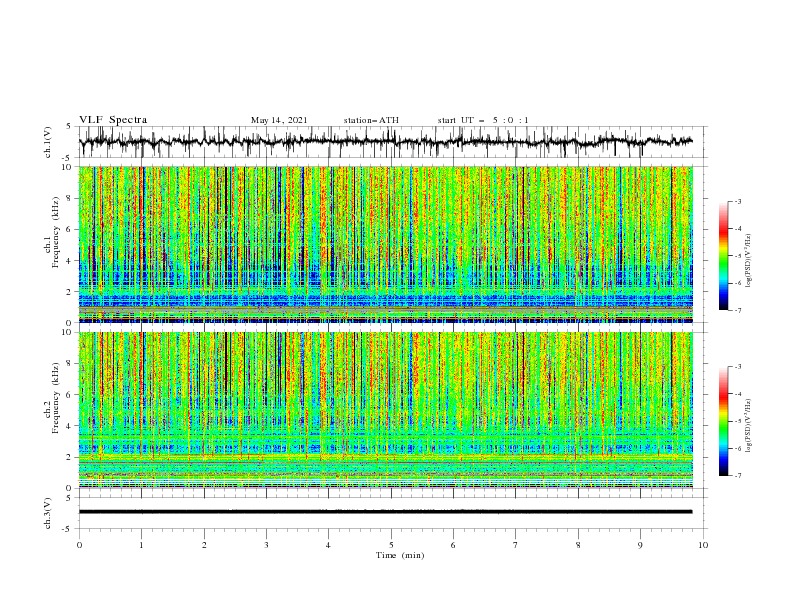Click the ch.2 PSD color scale bar
This screenshot has height=612, width=792.
coord(723,421)
